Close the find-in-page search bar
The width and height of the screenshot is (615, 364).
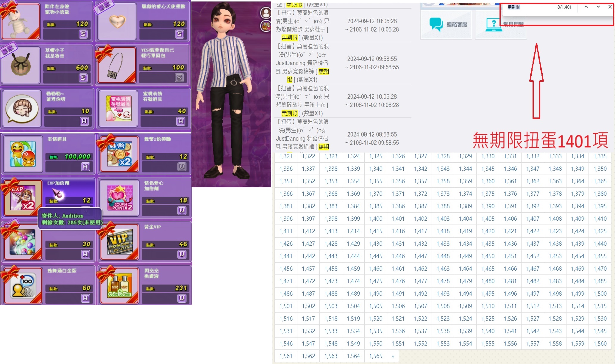(x=610, y=7)
